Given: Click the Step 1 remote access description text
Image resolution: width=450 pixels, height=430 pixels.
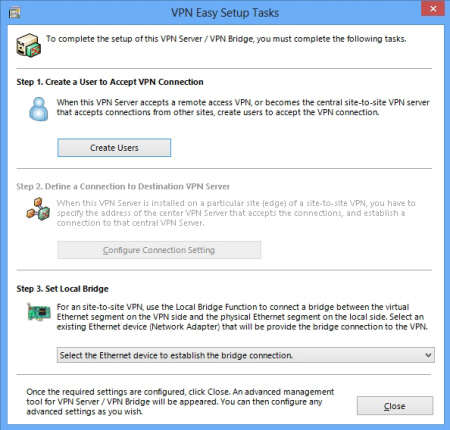Looking at the screenshot, I should click(x=243, y=107).
